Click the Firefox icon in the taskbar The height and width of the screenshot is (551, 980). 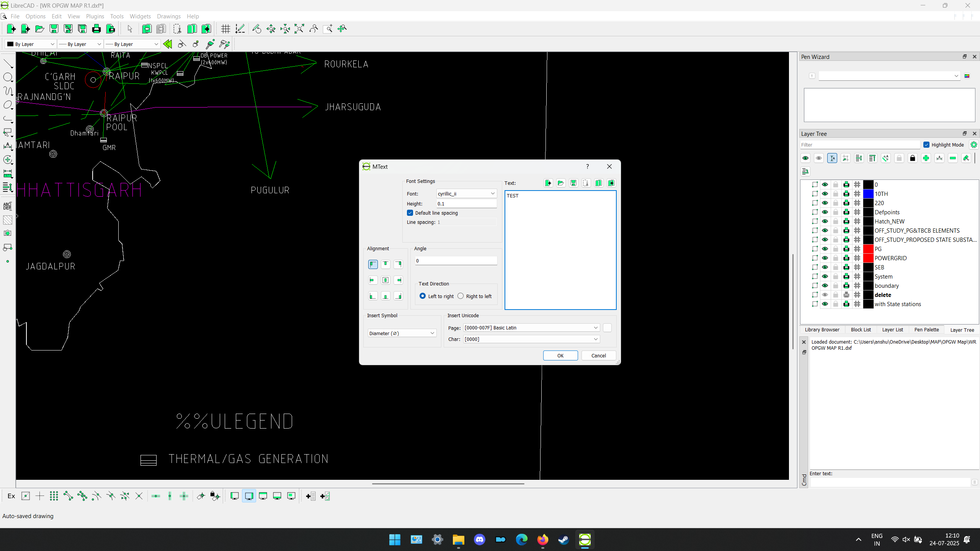click(542, 540)
